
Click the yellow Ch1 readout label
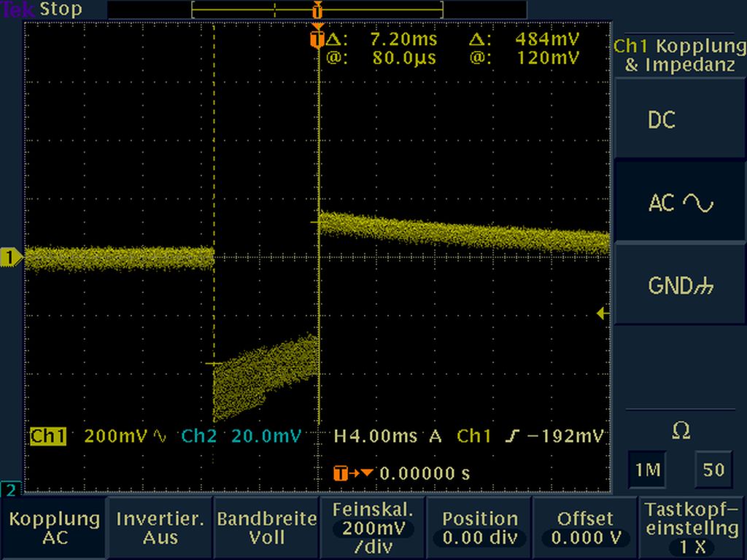pos(48,436)
